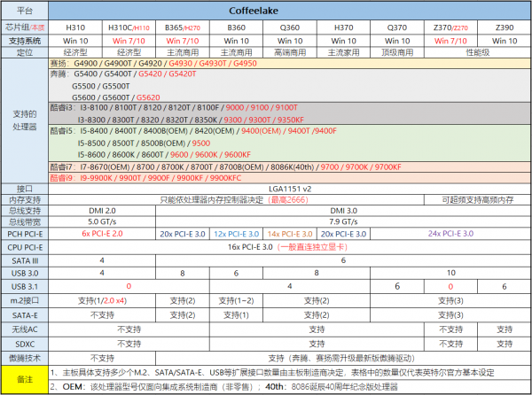Select the DMI 2.0 bus cell
Viewport: 532px width, 395px height.
[102, 211]
